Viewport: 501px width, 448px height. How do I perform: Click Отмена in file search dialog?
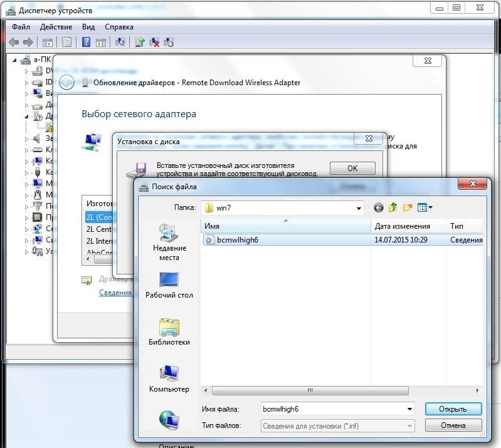click(x=453, y=425)
